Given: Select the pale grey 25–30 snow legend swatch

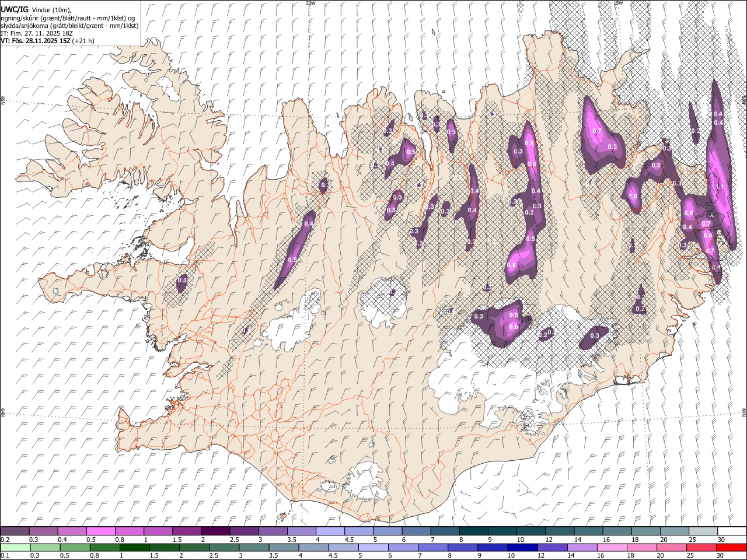Looking at the screenshot, I should [703, 531].
